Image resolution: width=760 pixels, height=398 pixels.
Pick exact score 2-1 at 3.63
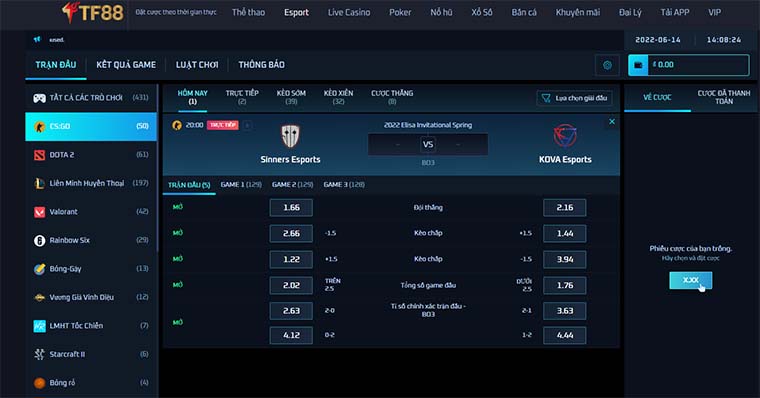coord(565,311)
